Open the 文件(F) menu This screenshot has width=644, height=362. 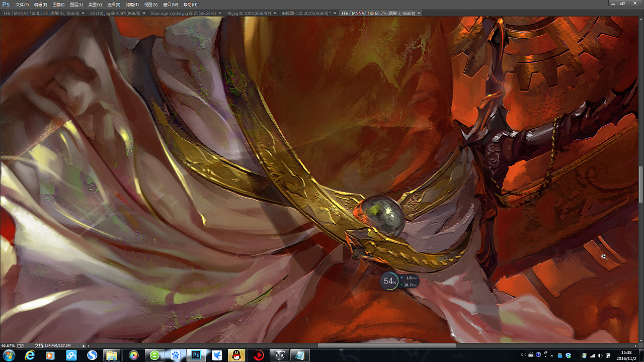tap(22, 5)
